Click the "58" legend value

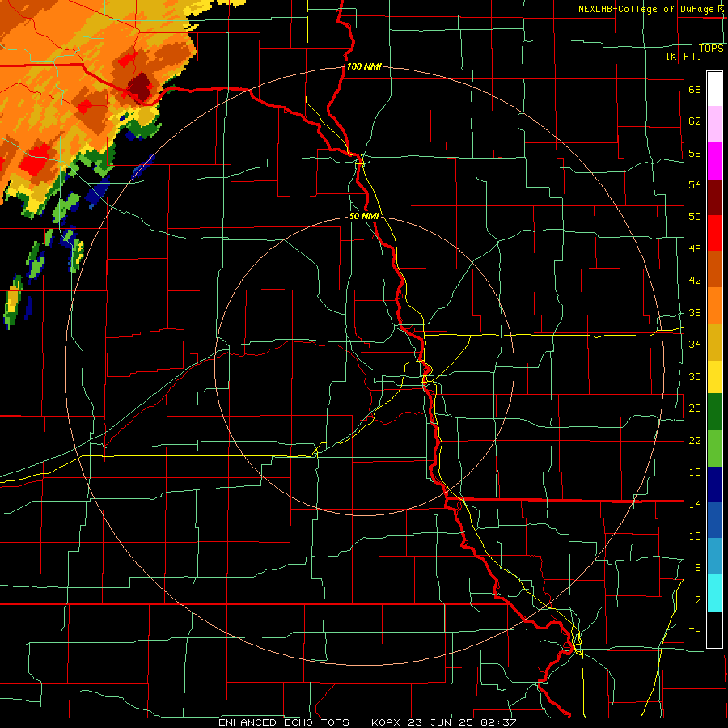pyautogui.click(x=695, y=153)
